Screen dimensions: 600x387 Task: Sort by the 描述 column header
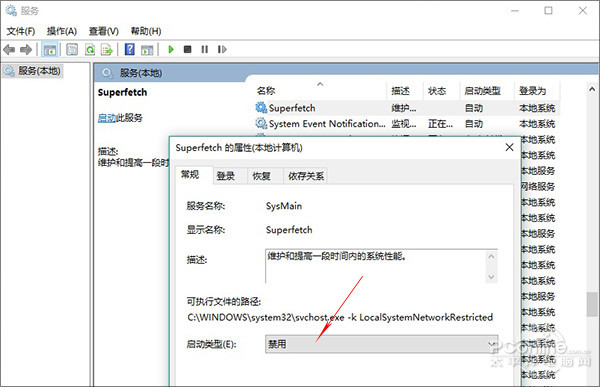400,91
